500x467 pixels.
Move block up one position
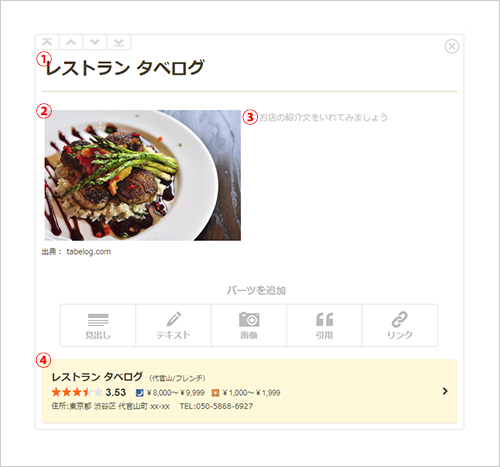(x=71, y=42)
